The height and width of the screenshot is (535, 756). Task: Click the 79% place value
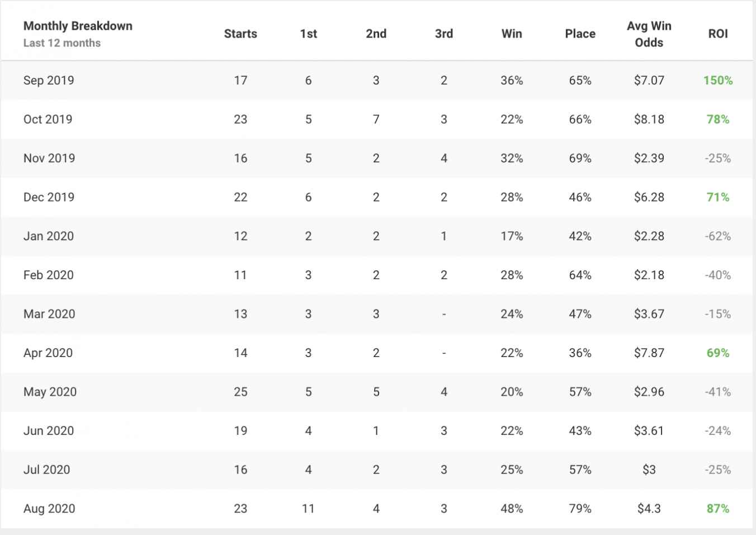pyautogui.click(x=580, y=509)
